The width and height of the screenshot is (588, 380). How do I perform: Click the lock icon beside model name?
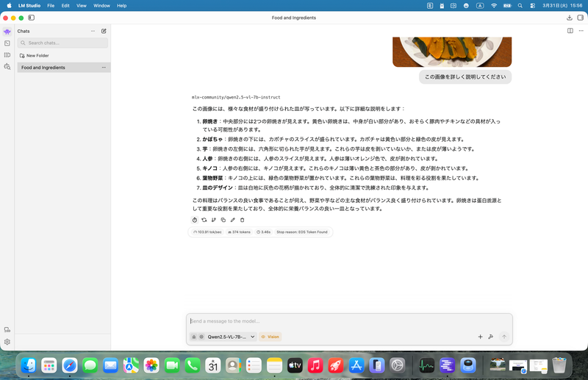click(x=194, y=337)
